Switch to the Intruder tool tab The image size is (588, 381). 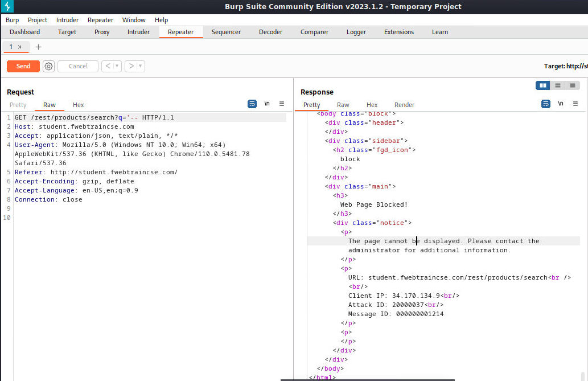pyautogui.click(x=138, y=32)
